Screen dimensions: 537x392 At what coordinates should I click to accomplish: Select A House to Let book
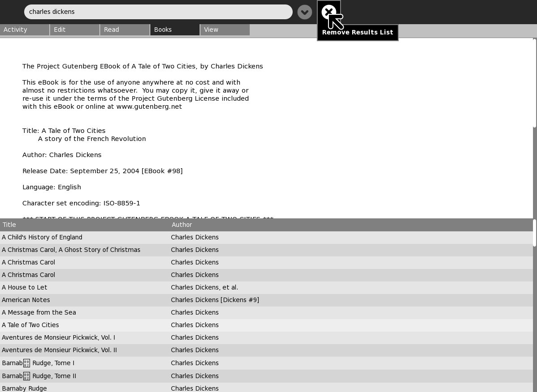click(25, 287)
